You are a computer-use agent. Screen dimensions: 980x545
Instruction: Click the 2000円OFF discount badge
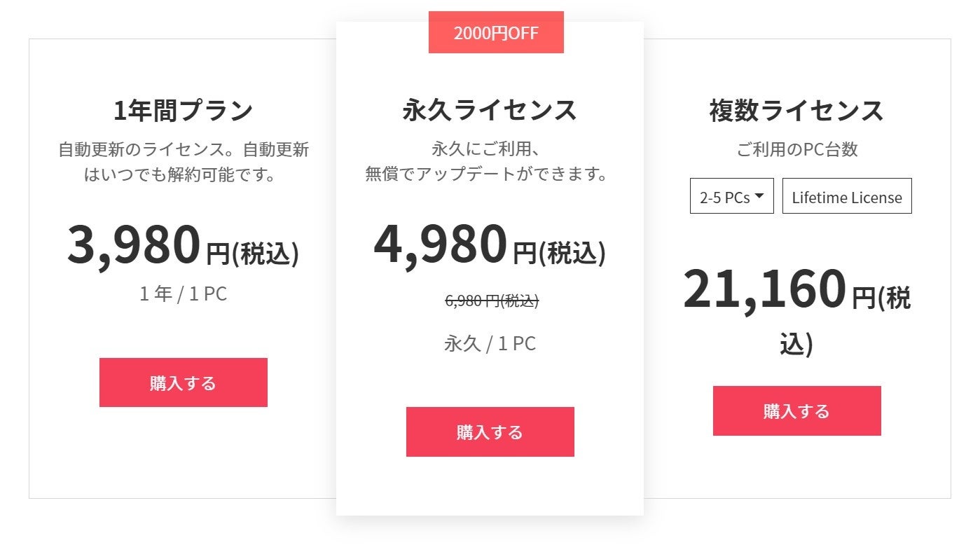496,33
